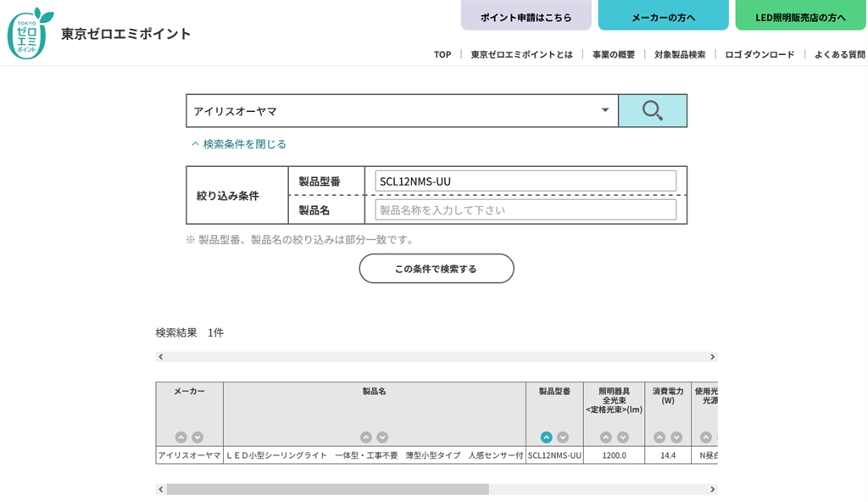Screen dimensions: 868x502
Task: Click the upper horizontal scrollbar track
Action: 437,357
